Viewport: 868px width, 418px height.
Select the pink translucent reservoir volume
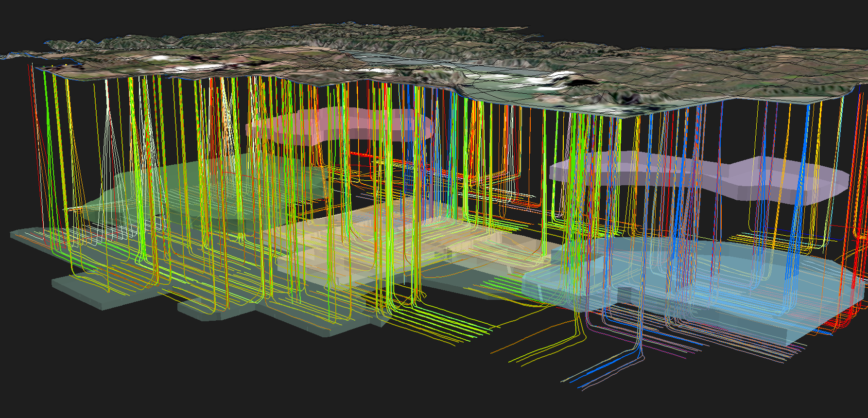(340, 125)
